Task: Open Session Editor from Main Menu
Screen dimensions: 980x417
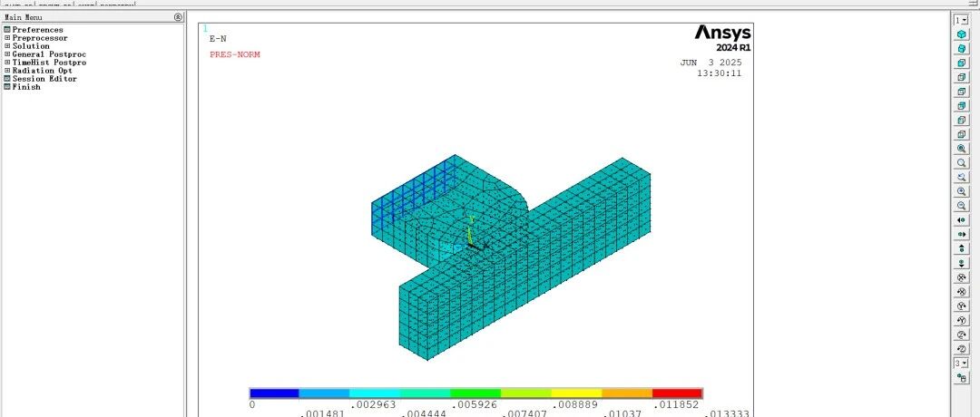Action: pyautogui.click(x=44, y=79)
